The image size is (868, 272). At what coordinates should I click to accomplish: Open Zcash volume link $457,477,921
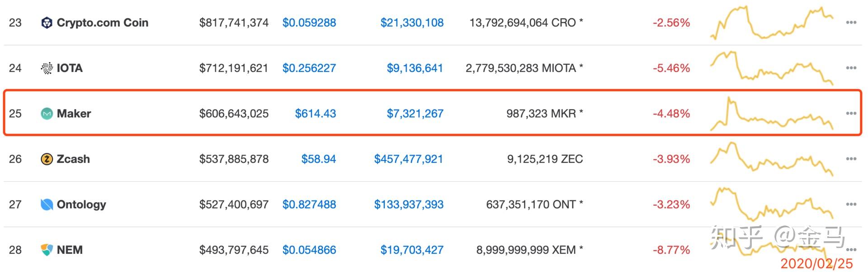click(409, 159)
